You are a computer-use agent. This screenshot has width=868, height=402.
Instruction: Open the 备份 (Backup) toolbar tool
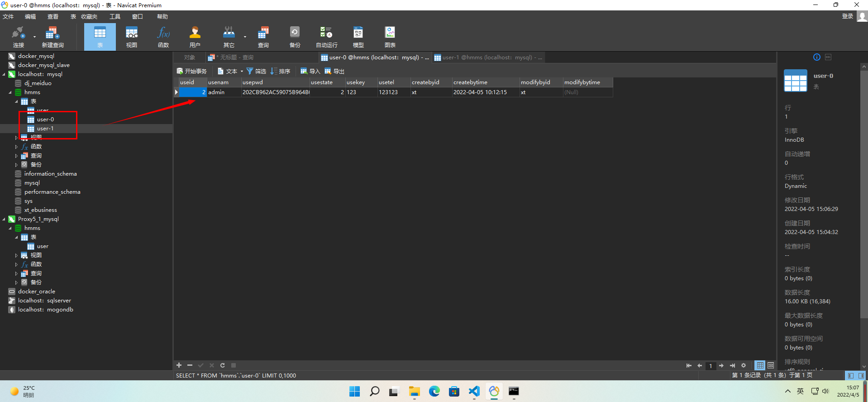tap(295, 36)
